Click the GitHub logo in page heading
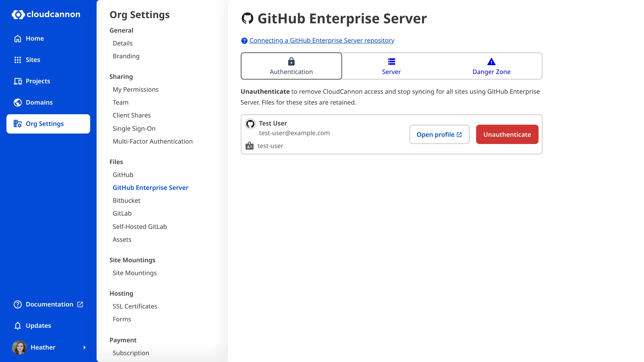Image resolution: width=644 pixels, height=362 pixels. click(x=248, y=18)
